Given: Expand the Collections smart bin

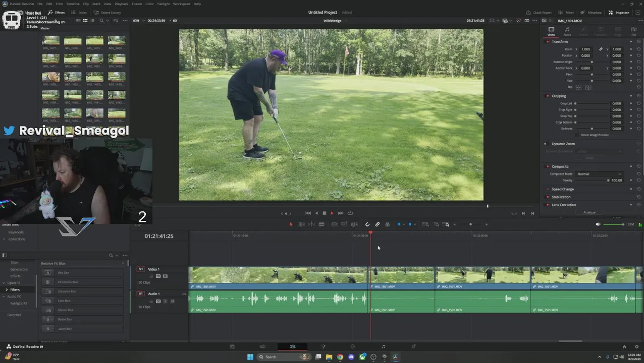Looking at the screenshot, I should tap(4, 239).
